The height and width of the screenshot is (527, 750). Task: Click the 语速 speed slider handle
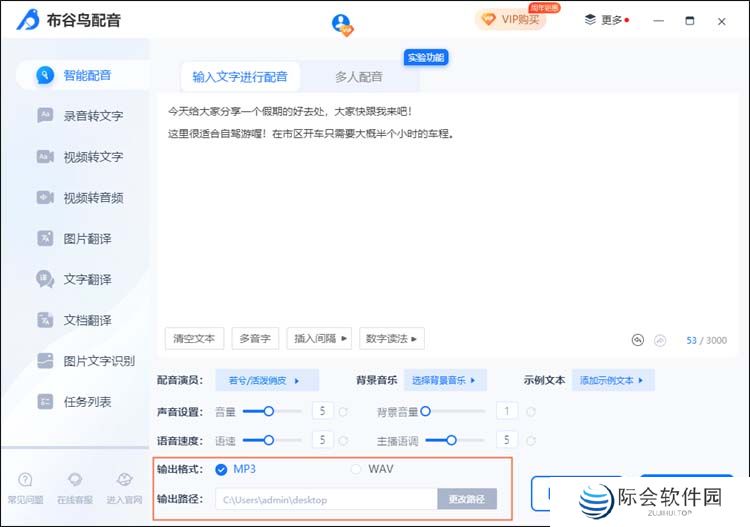[268, 439]
